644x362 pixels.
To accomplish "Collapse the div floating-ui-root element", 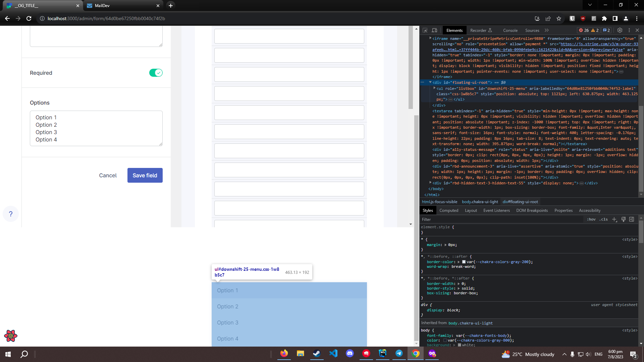I will pyautogui.click(x=430, y=82).
